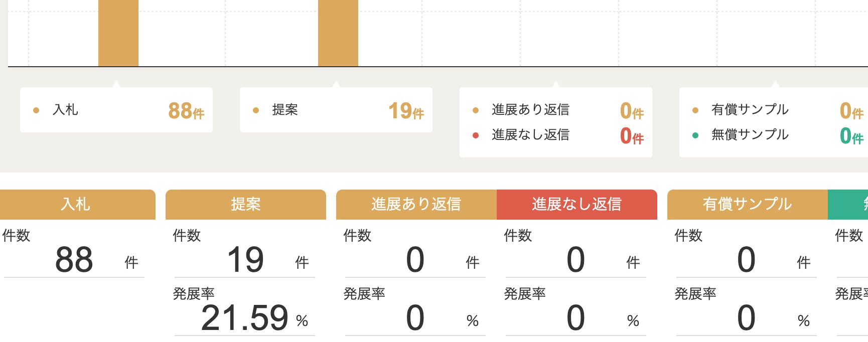Click the green dot beside 無償サンプル
Screen dimensions: 868x342
click(x=695, y=135)
